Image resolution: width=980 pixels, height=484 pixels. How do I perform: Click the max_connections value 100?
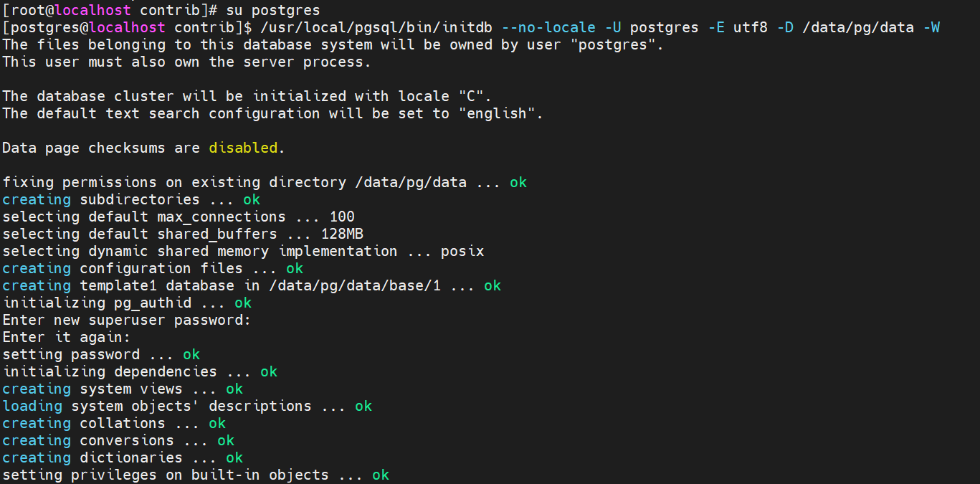tap(342, 217)
